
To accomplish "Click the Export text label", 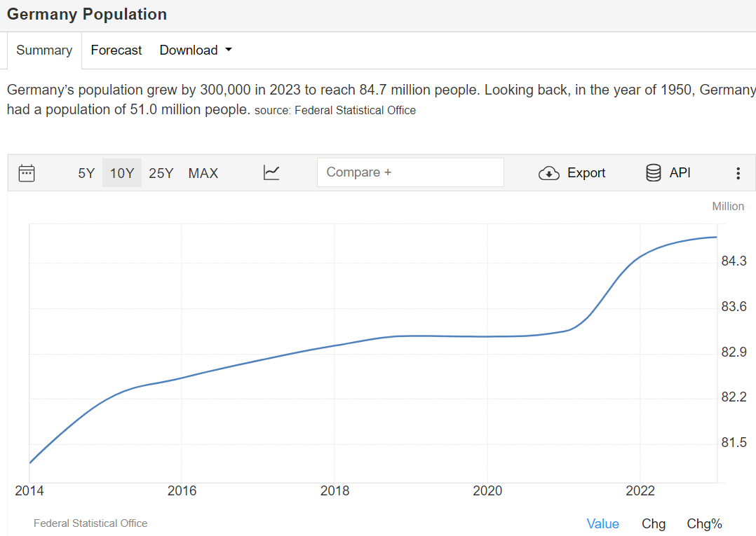I will point(586,173).
